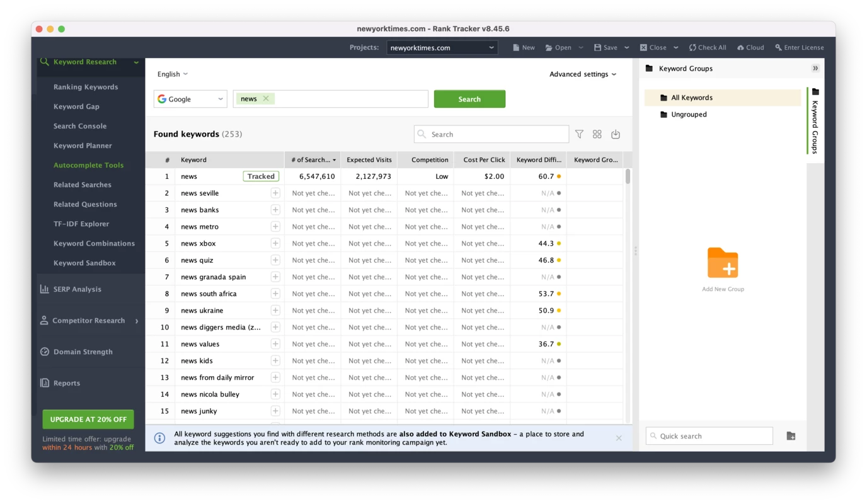Run Check All from the toolbar
Image resolution: width=867 pixels, height=504 pixels.
[708, 47]
